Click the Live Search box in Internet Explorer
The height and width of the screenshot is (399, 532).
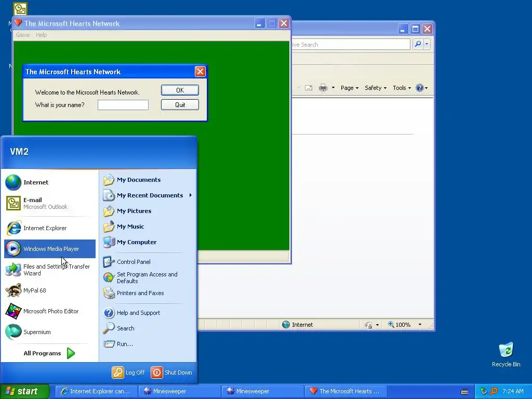(351, 45)
